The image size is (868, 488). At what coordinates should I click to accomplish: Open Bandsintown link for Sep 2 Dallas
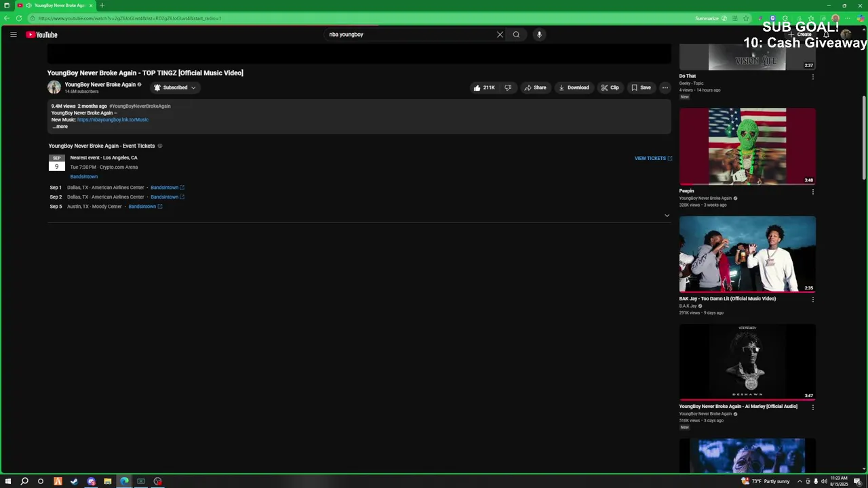pos(167,197)
